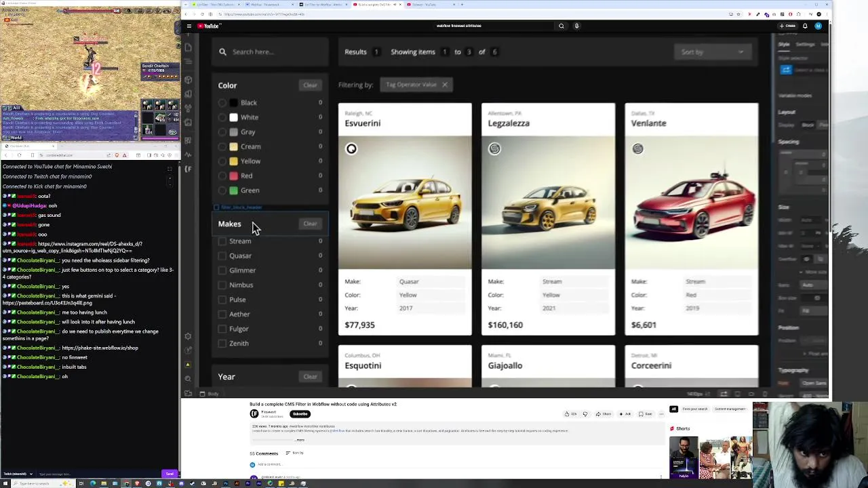Click the Body breadcrumb in Webflow footer
The height and width of the screenshot is (488, 868).
210,394
